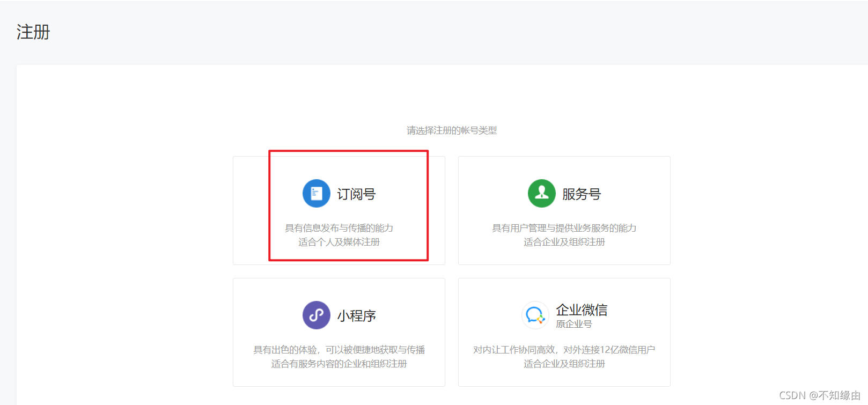Click 对内让工作协同高效 description line
This screenshot has width=868, height=405.
point(564,350)
